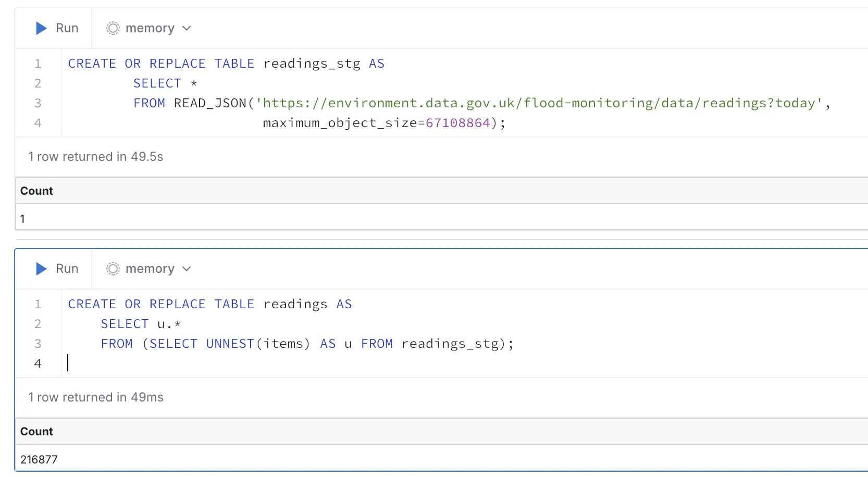868x477 pixels.
Task: Open the first cell's memory database selector label
Action: [x=150, y=28]
